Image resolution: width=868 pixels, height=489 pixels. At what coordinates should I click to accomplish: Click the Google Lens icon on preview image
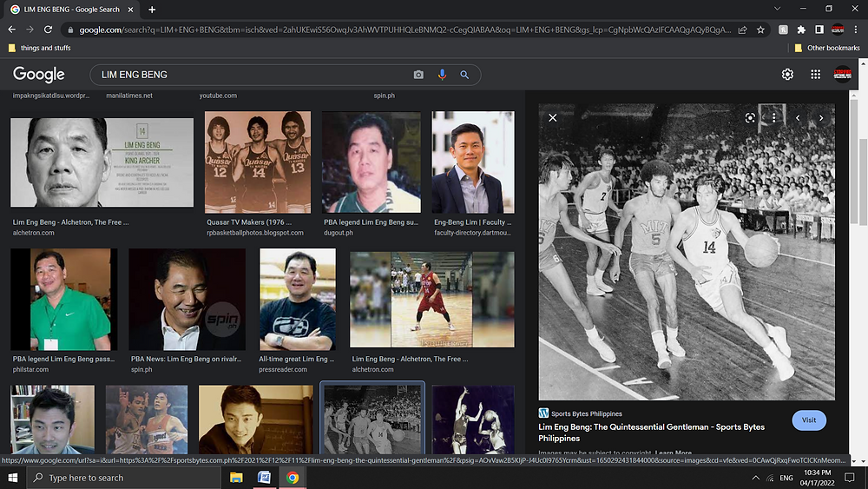coord(750,117)
